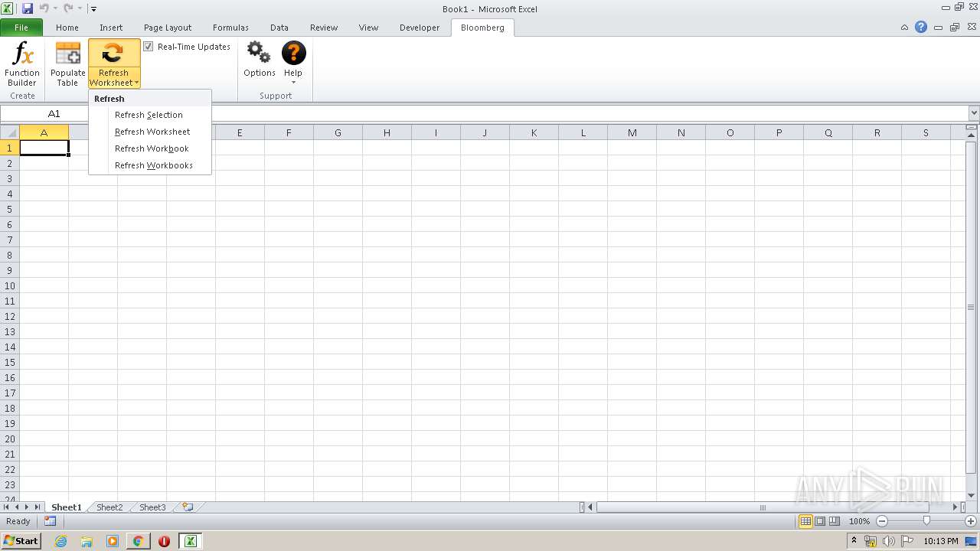Open Chrome from the taskbar
Screen dimensions: 980x551
pos(138,541)
